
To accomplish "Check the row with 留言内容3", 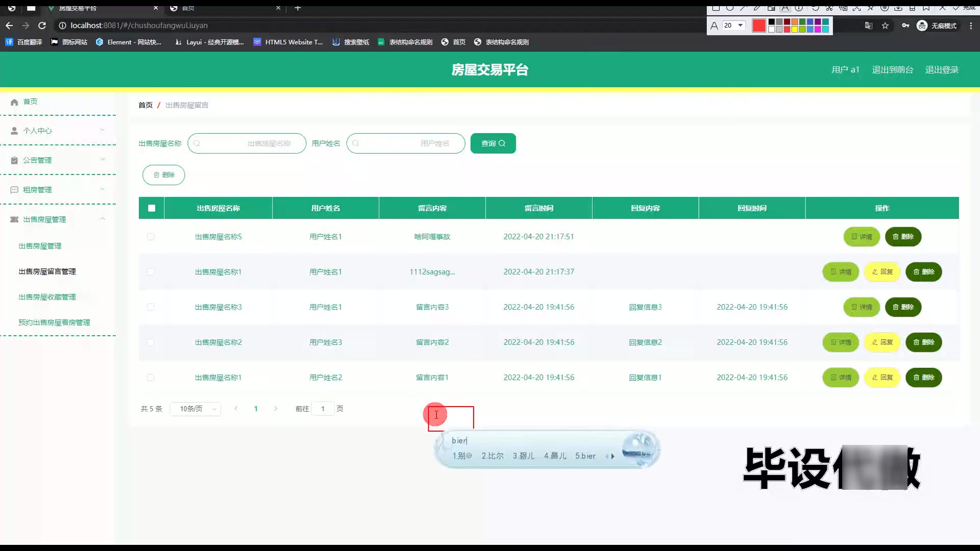I will (151, 307).
